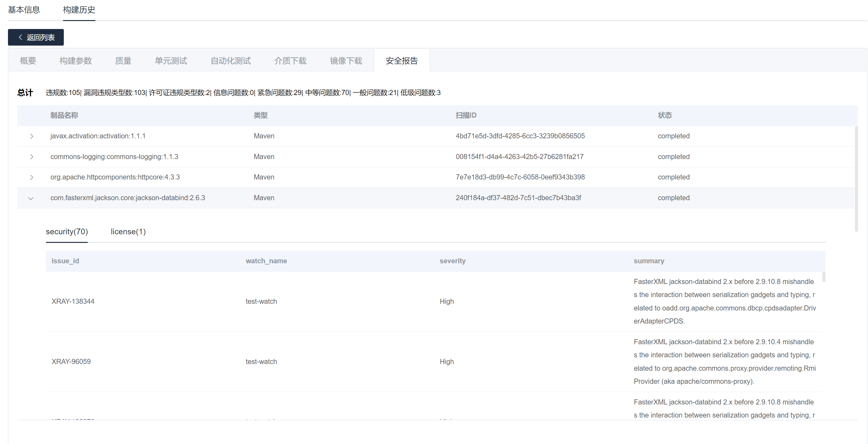Click the 返回列表 back button
Image resolution: width=868 pixels, height=444 pixels.
(x=36, y=37)
